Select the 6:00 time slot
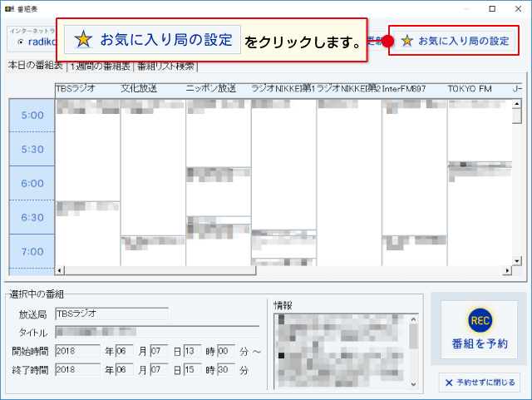 [x=32, y=183]
